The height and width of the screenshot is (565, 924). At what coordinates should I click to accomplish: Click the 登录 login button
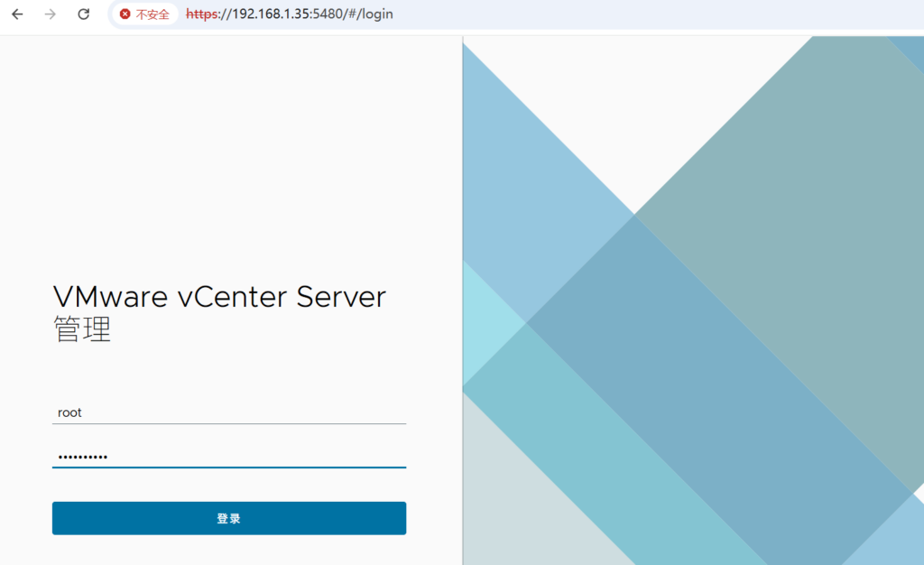click(229, 518)
